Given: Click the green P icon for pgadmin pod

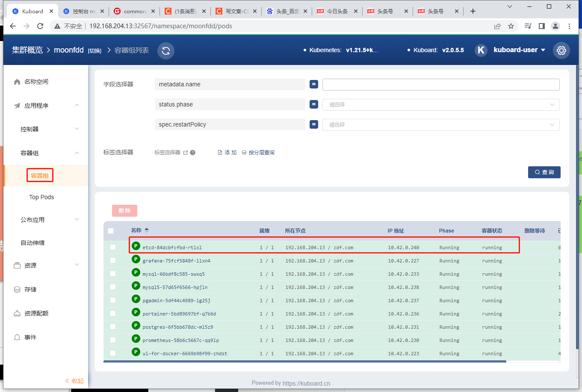Looking at the screenshot, I should [136, 299].
